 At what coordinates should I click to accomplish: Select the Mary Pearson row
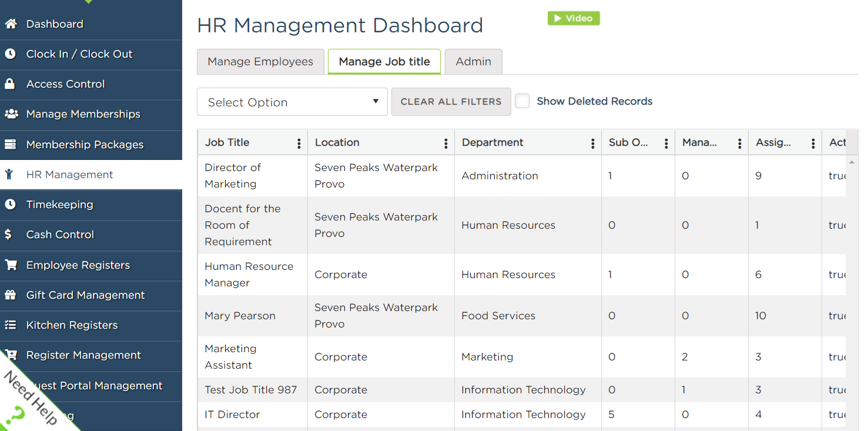pyautogui.click(x=521, y=316)
